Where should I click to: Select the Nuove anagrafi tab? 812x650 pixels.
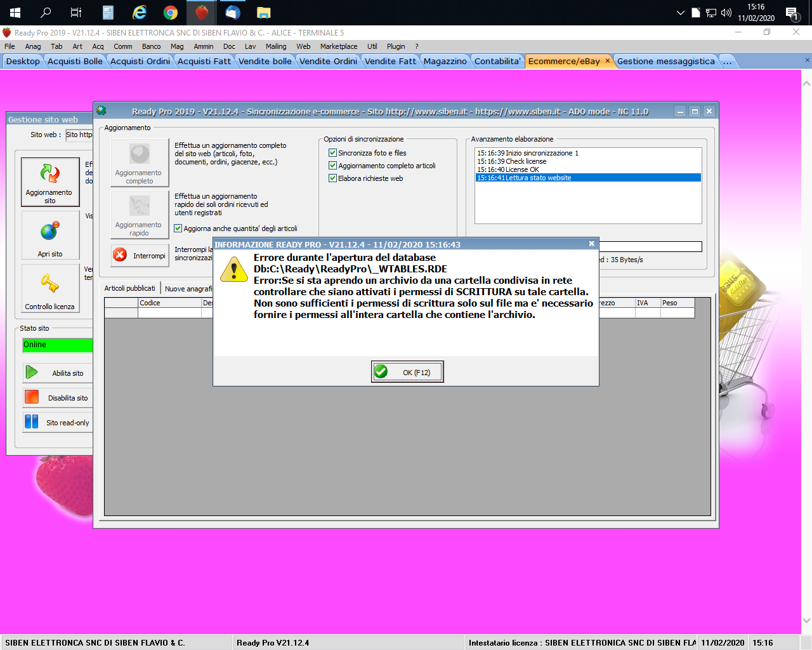[188, 289]
